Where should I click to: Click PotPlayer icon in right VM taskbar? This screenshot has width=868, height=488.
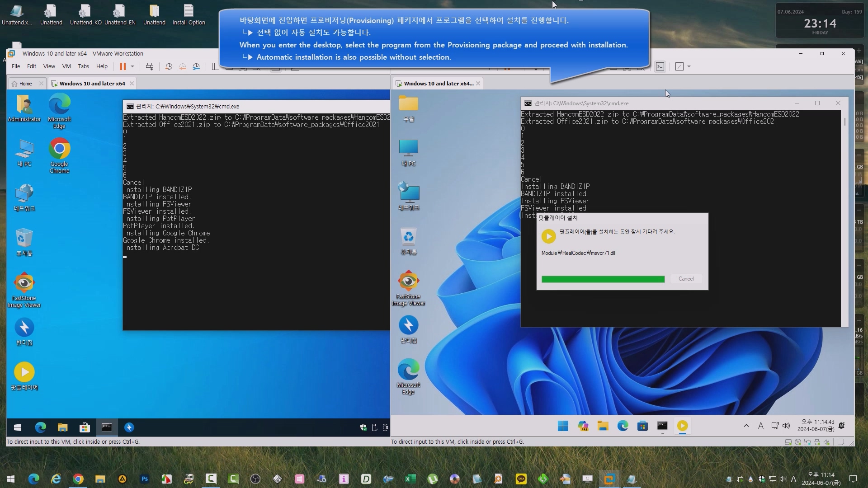click(x=683, y=426)
